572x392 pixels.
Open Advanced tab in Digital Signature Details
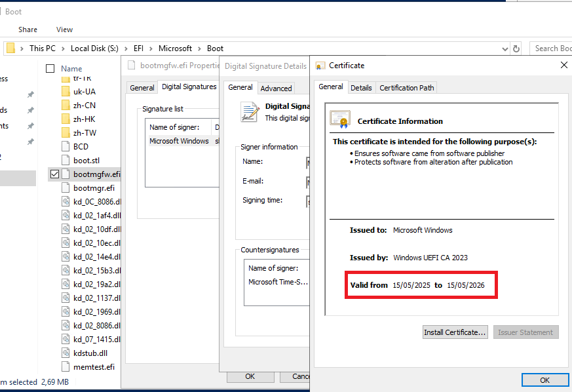pos(276,88)
